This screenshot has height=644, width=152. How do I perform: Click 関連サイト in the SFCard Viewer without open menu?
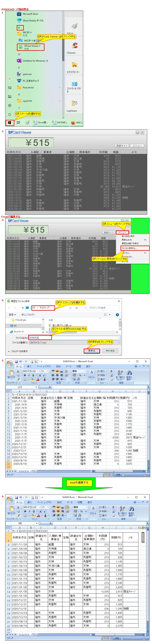[x=122, y=146]
